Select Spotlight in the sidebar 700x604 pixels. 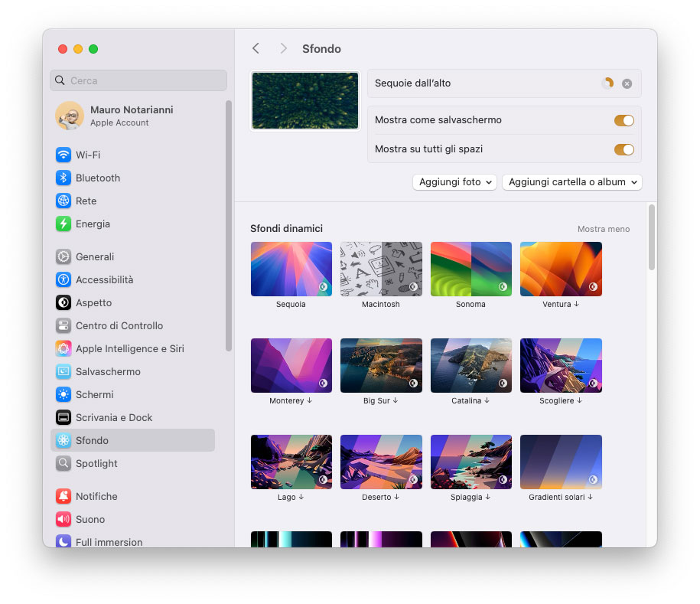click(96, 463)
